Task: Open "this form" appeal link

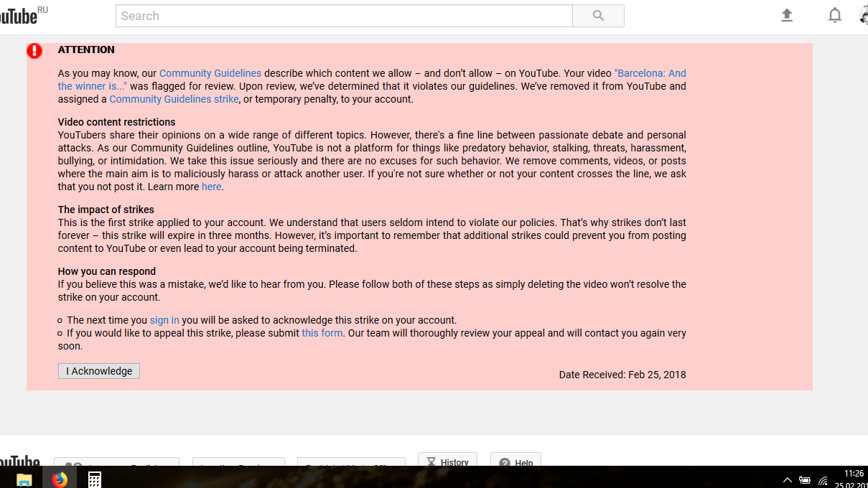Action: coord(322,333)
